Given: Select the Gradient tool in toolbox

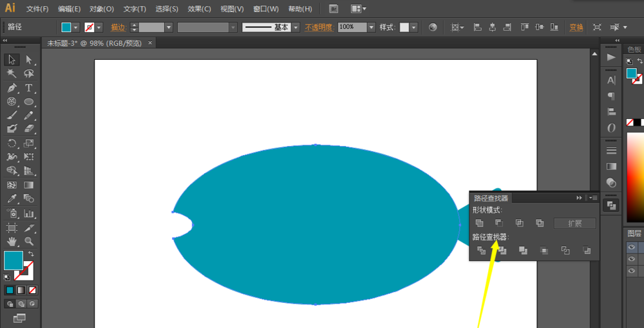Looking at the screenshot, I should (29, 185).
